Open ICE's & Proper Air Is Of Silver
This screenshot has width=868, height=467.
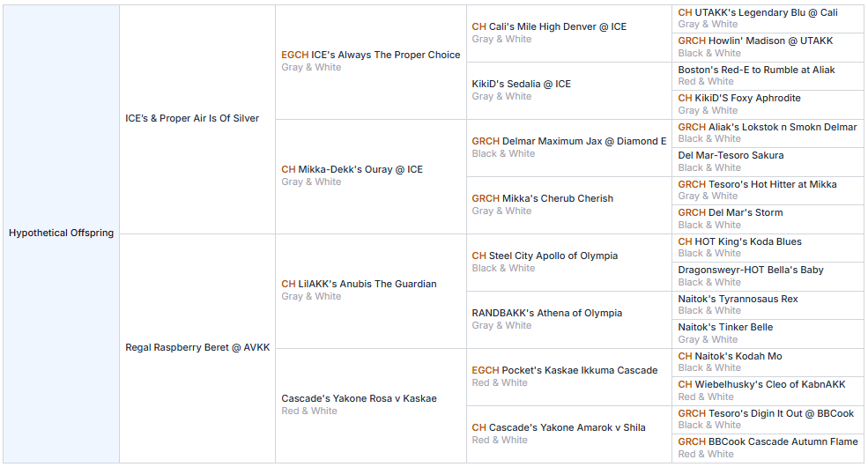tap(192, 118)
